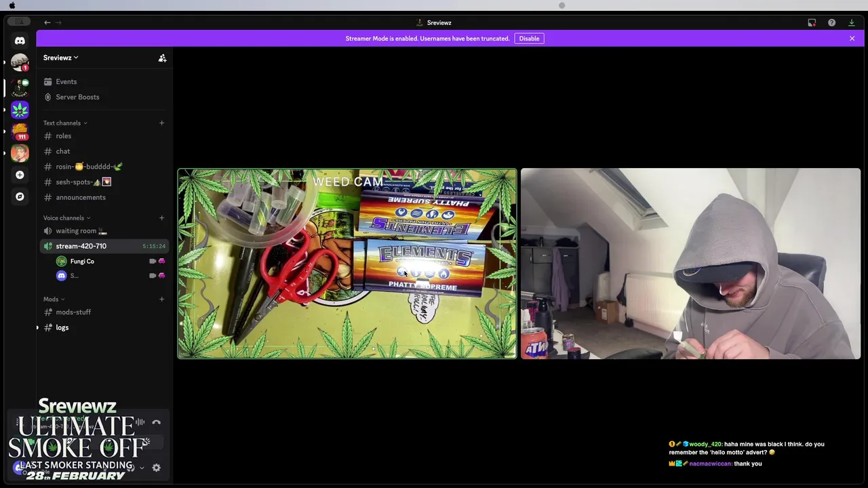Open the purple cannabis leaf server
Screen dimensions: 868x488
point(20,109)
